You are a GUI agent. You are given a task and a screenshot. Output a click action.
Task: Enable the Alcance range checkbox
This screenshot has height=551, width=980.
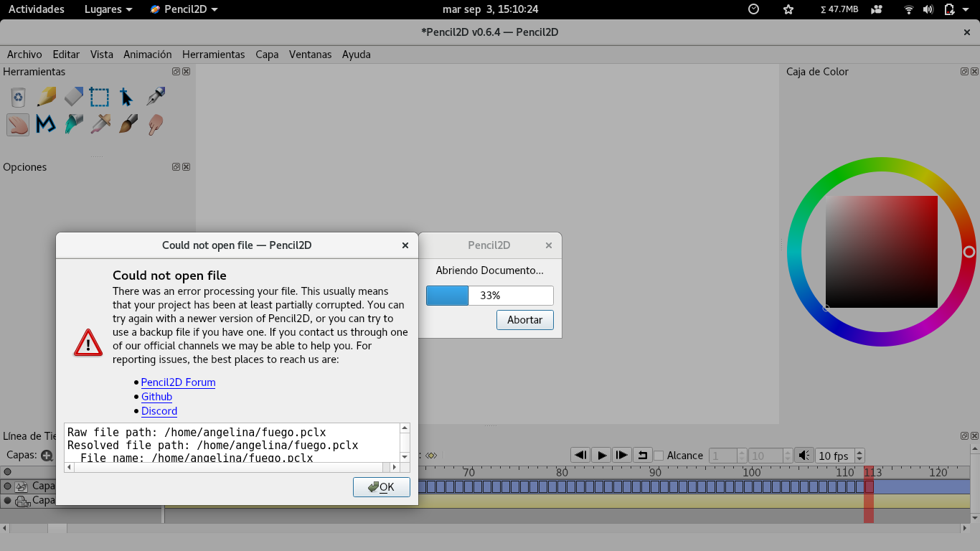pos(659,456)
